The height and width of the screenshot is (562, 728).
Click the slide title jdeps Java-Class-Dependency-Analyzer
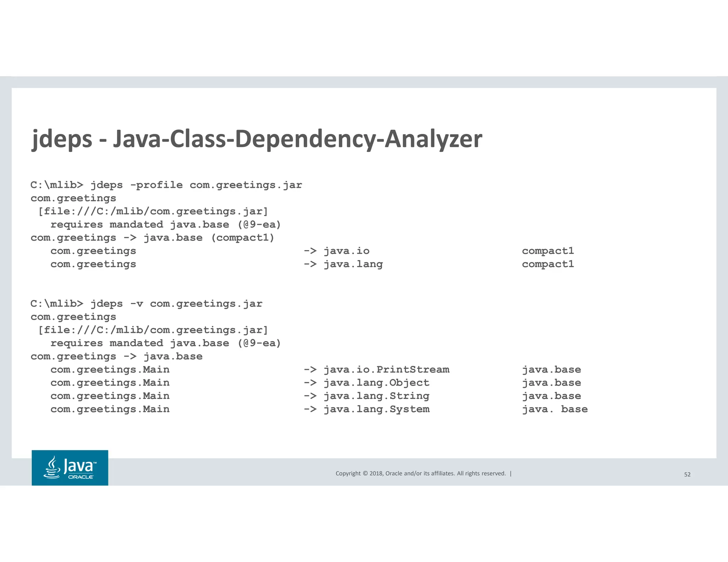coord(257,139)
